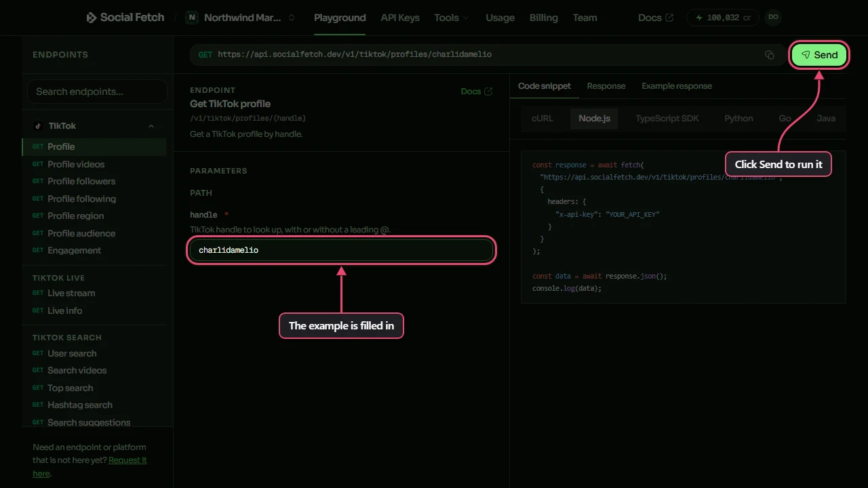Go to the Playground tab
Viewport: 868px width, 488px height.
[340, 18]
